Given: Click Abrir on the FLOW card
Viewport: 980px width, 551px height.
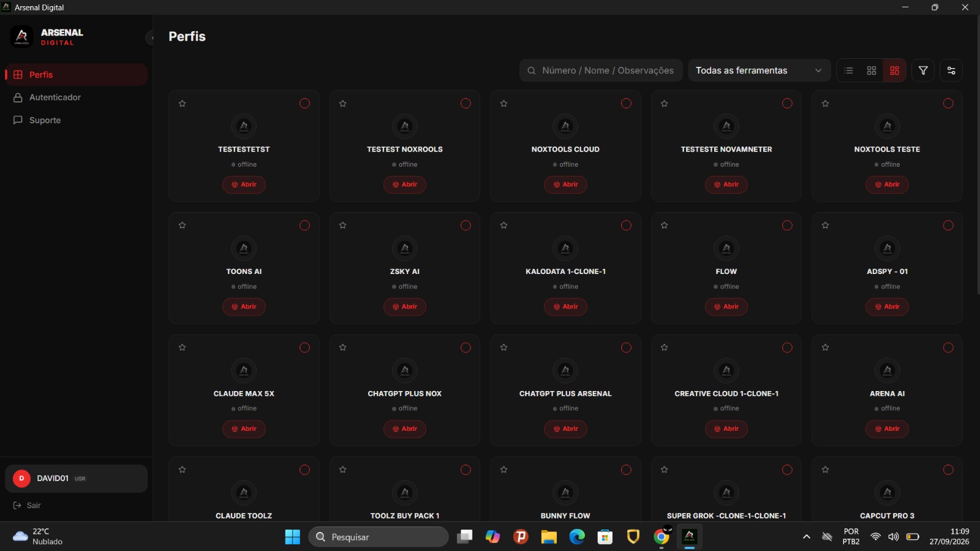Looking at the screenshot, I should click(726, 306).
